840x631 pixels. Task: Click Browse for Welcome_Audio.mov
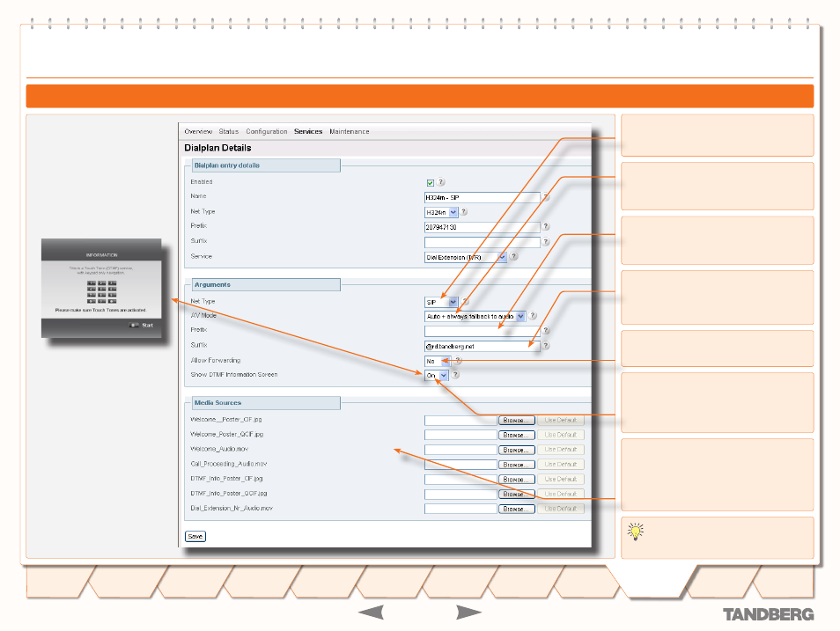(517, 450)
